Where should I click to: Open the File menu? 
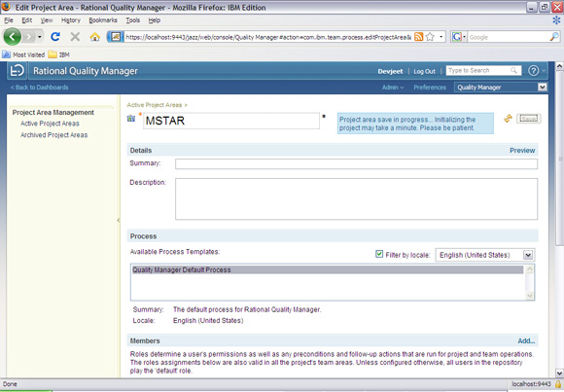coord(9,20)
